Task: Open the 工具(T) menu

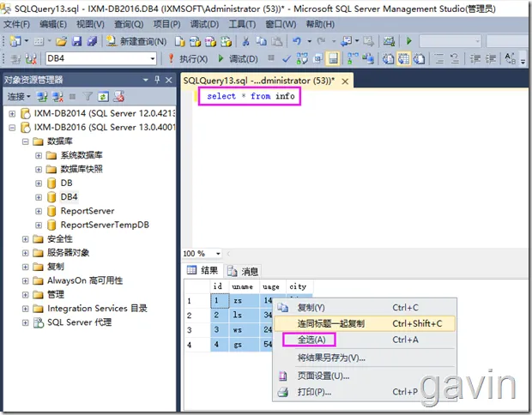Action: point(242,24)
